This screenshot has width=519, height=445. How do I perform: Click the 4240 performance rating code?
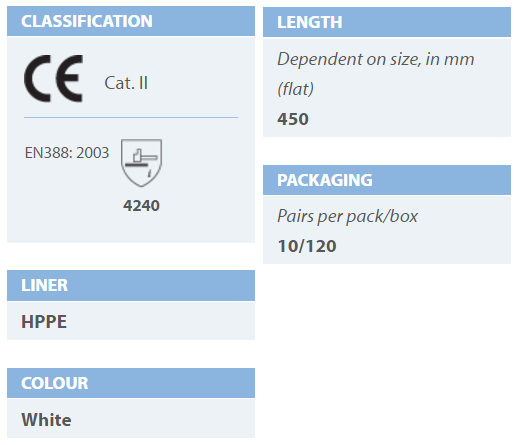click(141, 205)
